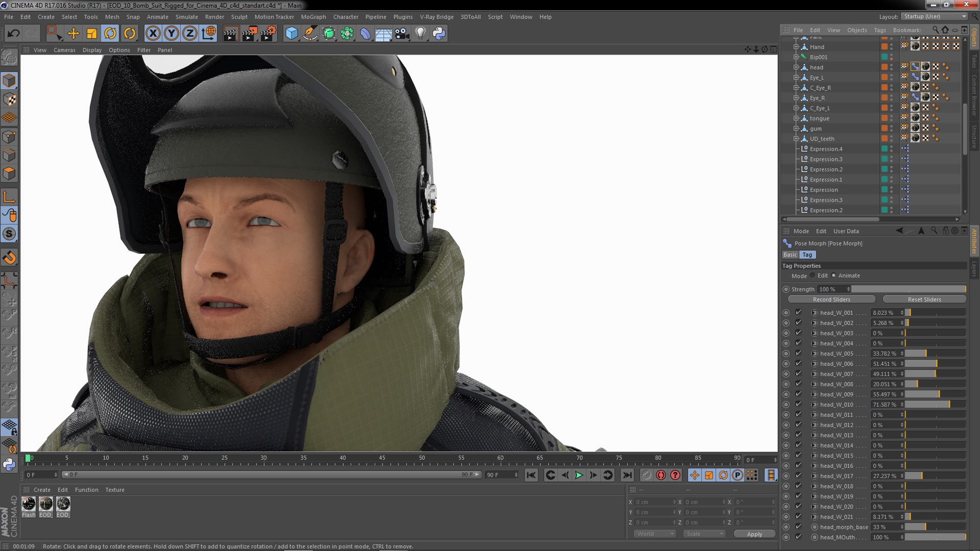Open the viewport Cameras menu
Screen dimensions: 980x551
click(64, 50)
